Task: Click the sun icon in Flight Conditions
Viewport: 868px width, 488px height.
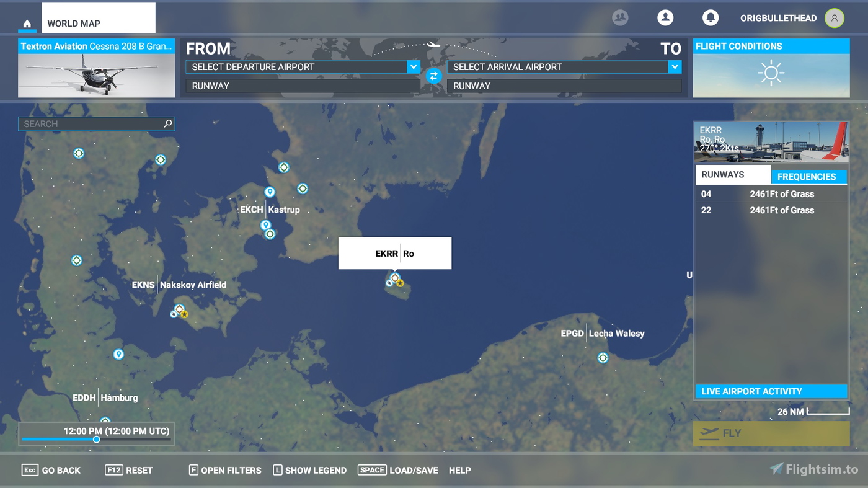Action: [771, 72]
